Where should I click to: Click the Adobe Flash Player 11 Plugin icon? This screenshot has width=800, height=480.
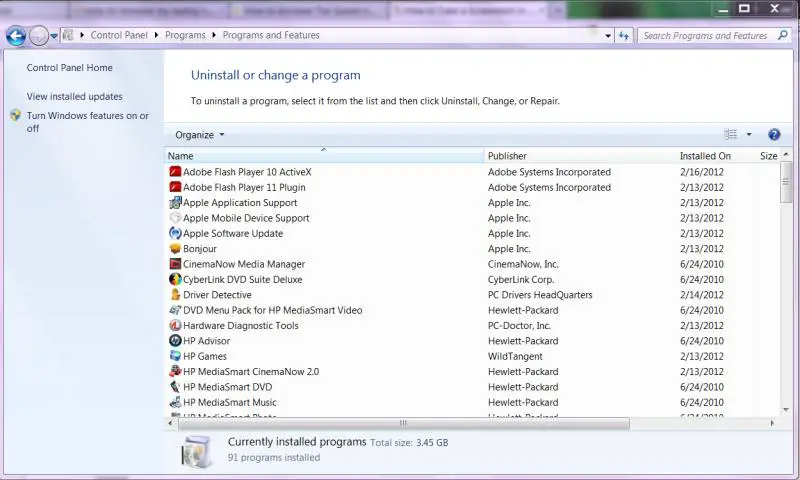pyautogui.click(x=175, y=187)
